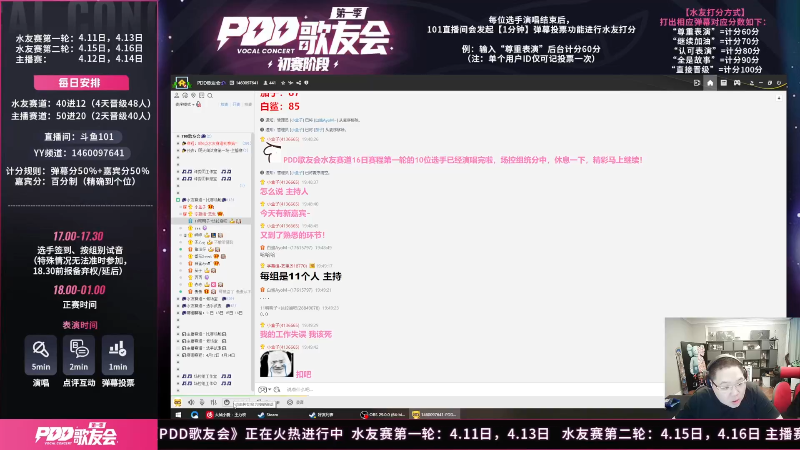
Task: Click the notes list icon above channel list
Action: pyautogui.click(x=202, y=95)
